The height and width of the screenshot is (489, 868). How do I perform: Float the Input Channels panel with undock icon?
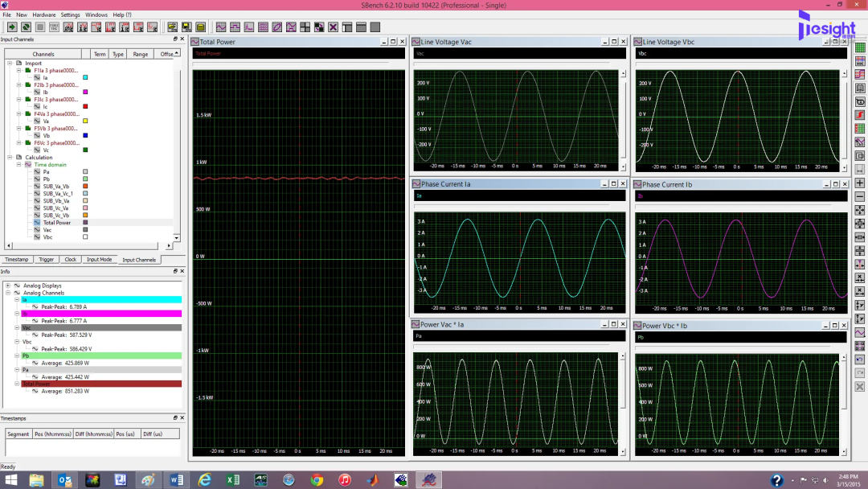pos(175,39)
